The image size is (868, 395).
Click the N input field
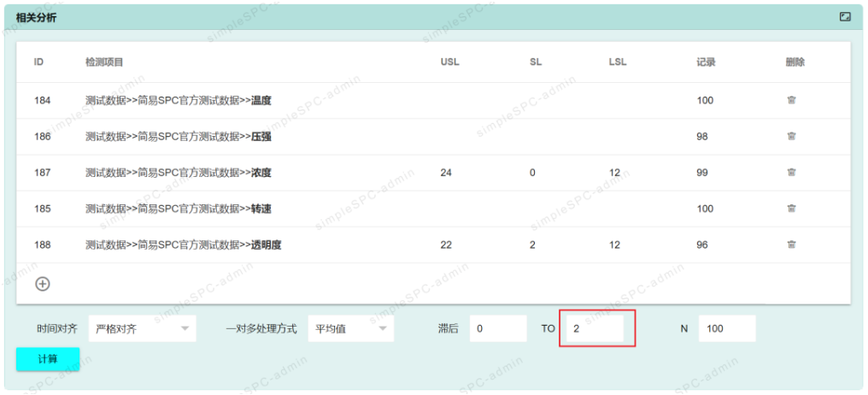(x=726, y=328)
